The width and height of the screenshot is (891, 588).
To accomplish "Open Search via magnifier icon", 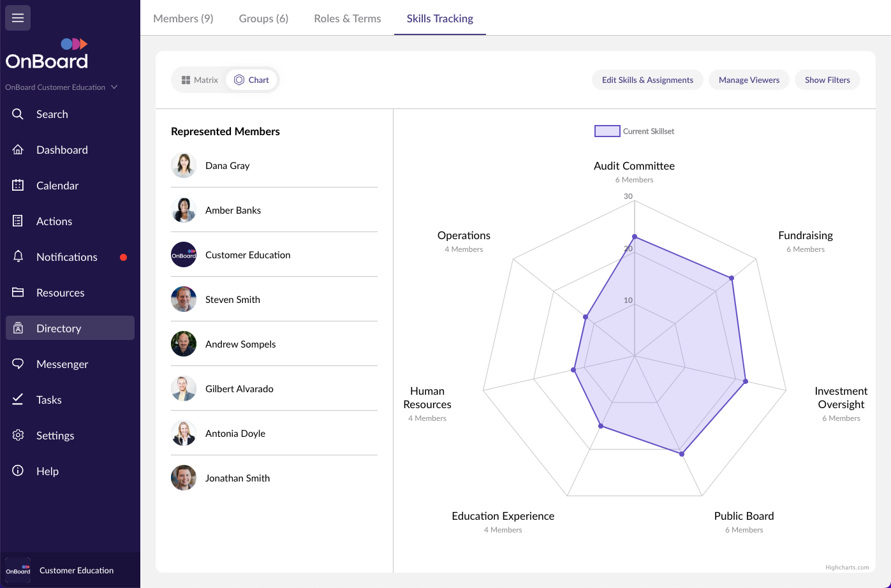I will click(x=18, y=114).
